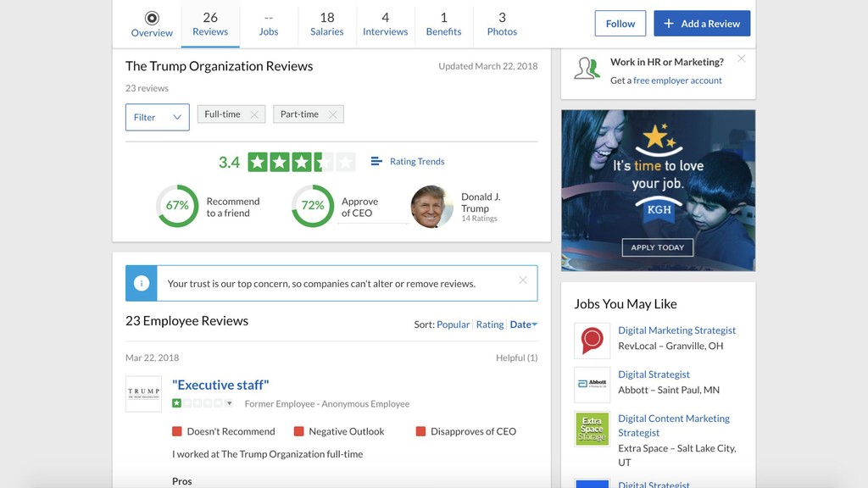Expand the review star rating details
The width and height of the screenshot is (868, 488).
coord(229,404)
